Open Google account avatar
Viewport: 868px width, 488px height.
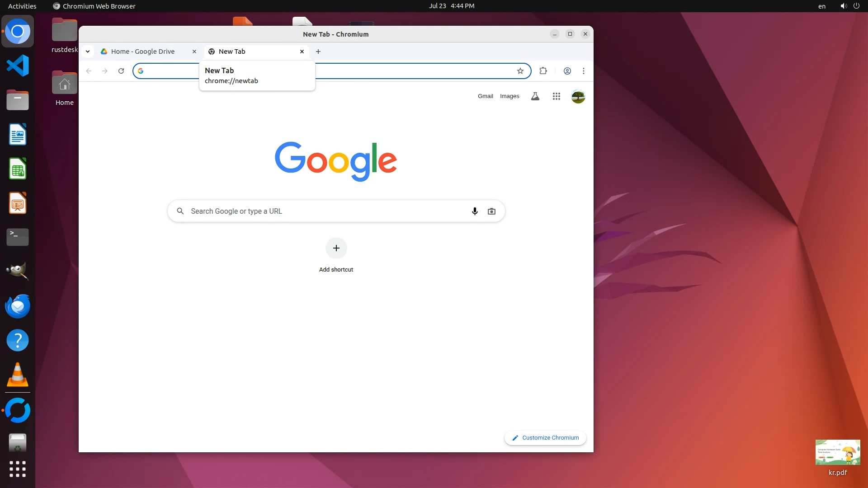point(578,96)
